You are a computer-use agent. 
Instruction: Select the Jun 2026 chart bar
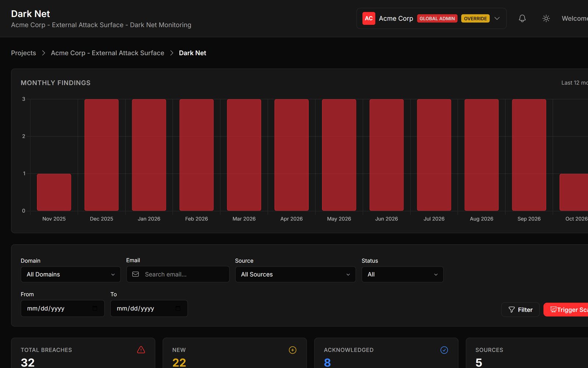(387, 155)
